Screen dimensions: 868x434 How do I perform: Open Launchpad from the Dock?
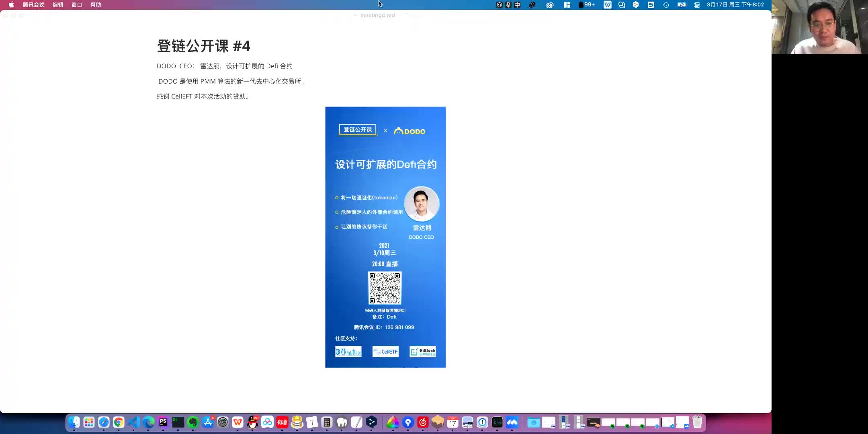click(89, 422)
